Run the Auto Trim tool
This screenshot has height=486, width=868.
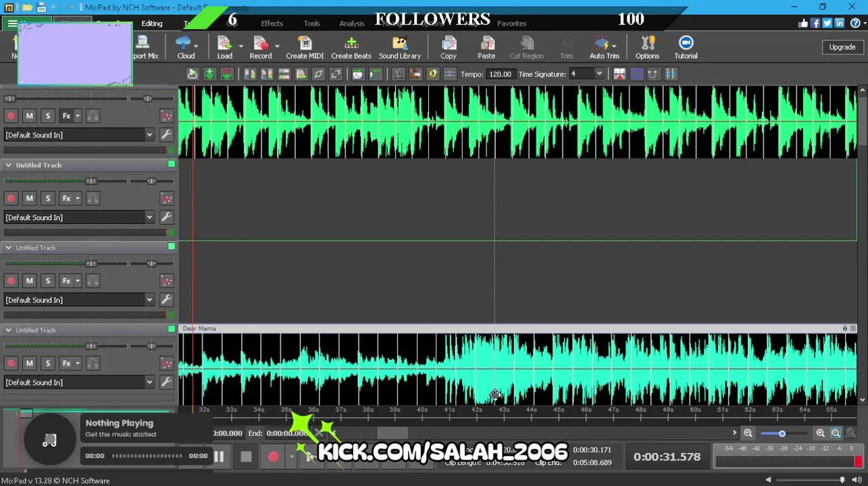(604, 47)
